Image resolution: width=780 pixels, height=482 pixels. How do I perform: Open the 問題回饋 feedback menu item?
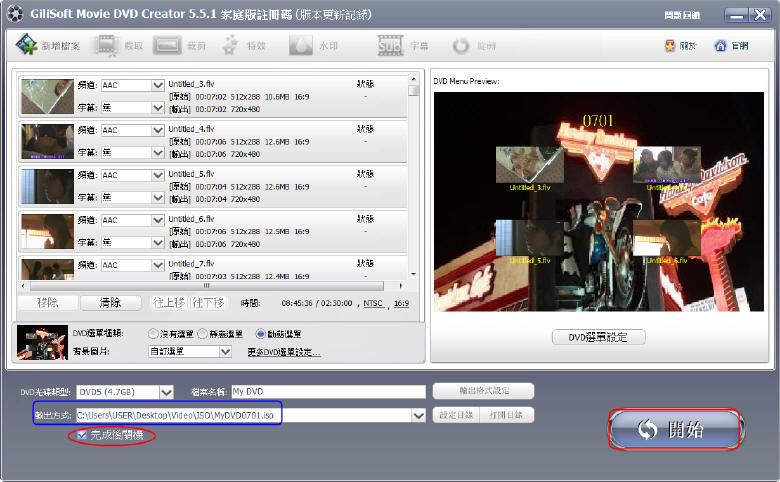pyautogui.click(x=682, y=16)
